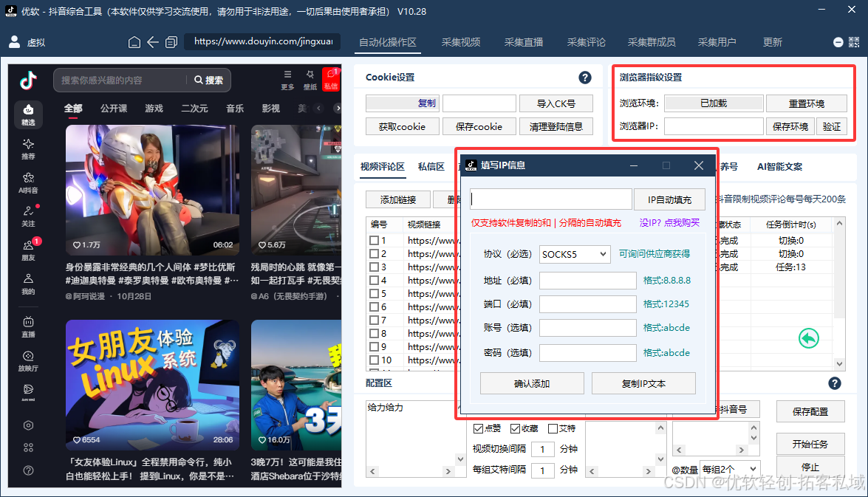Click the sidebar help question icon
The image size is (868, 497).
[28, 470]
